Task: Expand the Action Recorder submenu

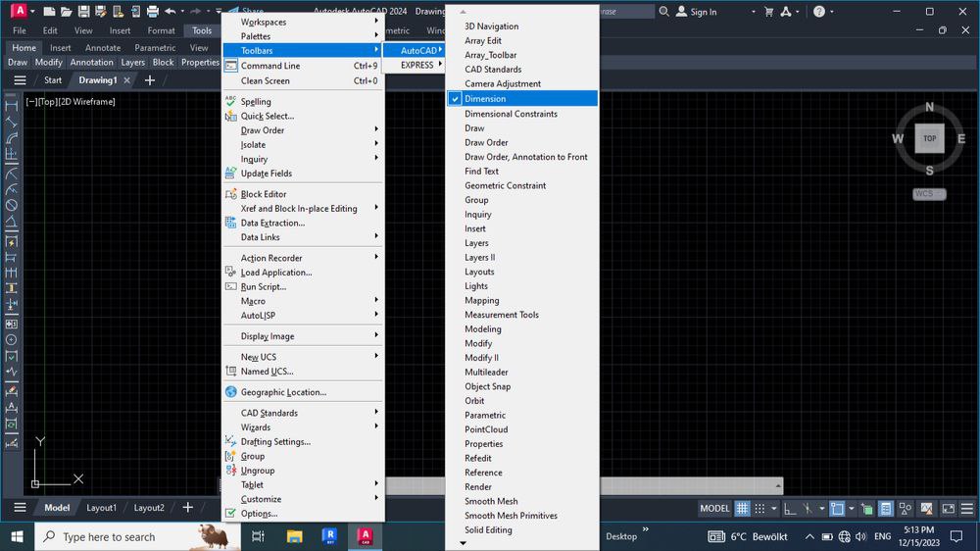Action: [303, 258]
